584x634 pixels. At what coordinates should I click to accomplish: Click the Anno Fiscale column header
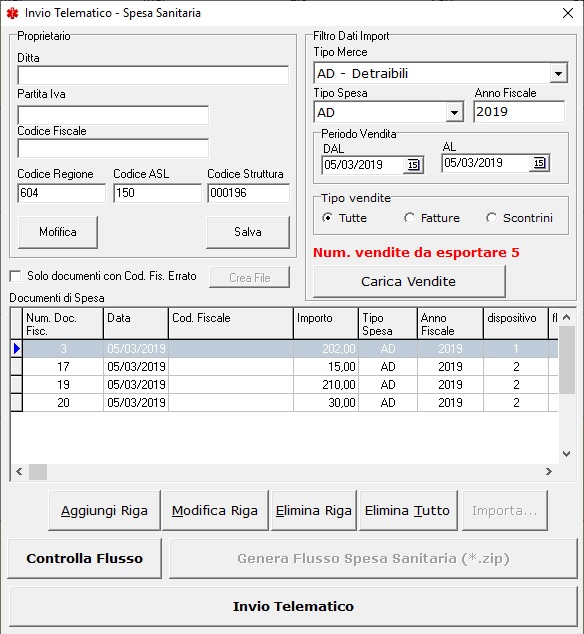450,324
